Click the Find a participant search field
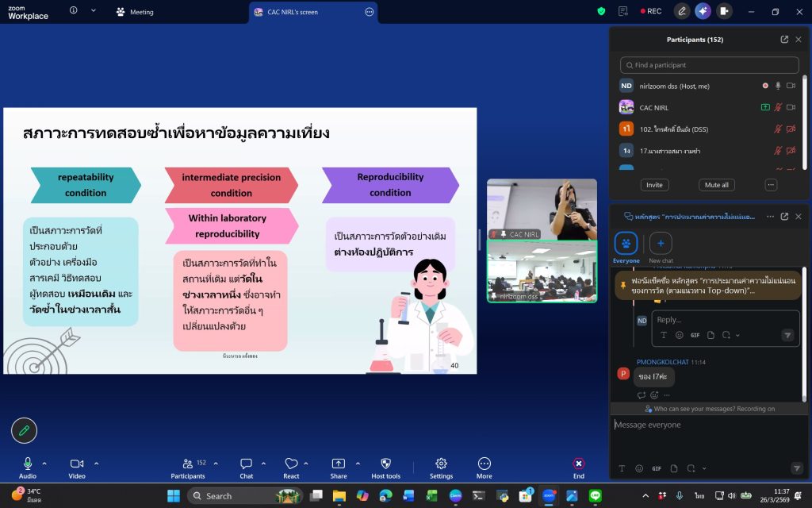 (710, 65)
